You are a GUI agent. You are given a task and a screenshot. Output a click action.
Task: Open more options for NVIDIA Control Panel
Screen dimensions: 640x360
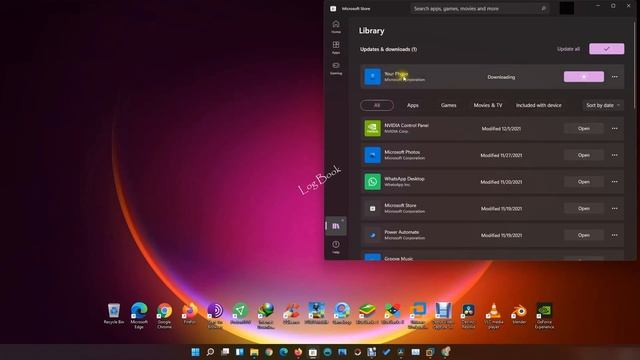pyautogui.click(x=615, y=129)
